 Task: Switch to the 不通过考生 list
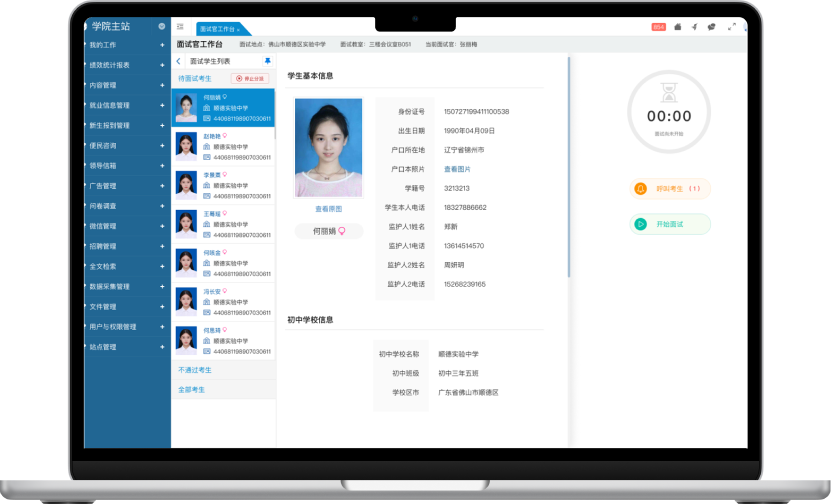195,370
